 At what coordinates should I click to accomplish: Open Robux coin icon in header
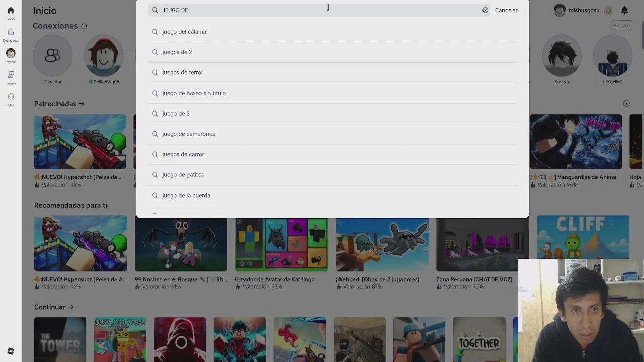tap(608, 10)
